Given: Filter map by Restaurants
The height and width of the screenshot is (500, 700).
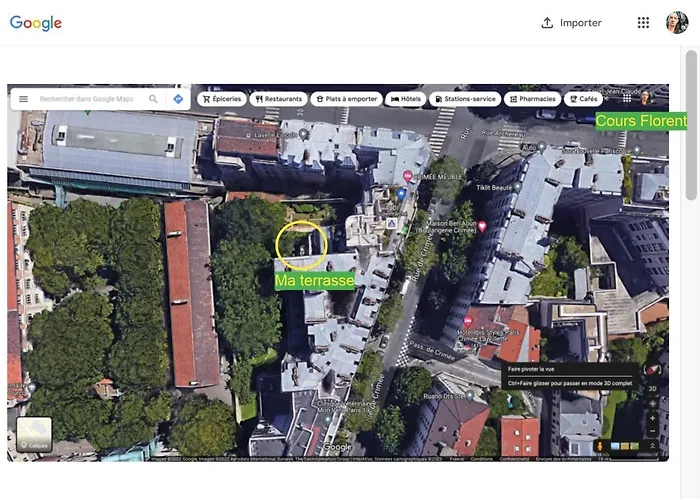Looking at the screenshot, I should (277, 99).
